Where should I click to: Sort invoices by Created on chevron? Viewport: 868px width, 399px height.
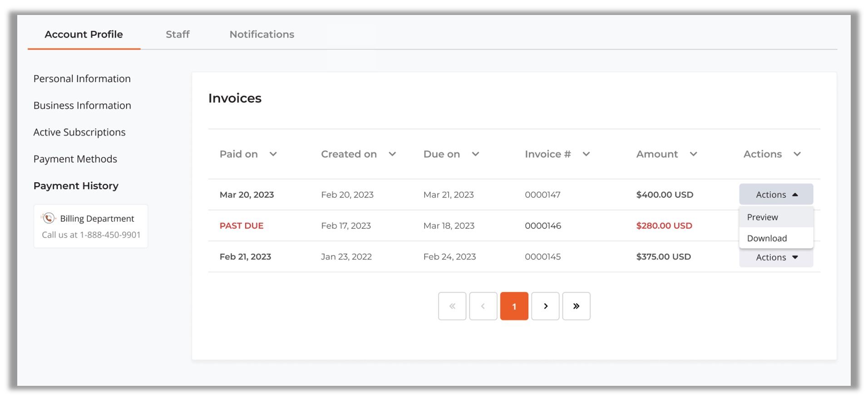(392, 154)
